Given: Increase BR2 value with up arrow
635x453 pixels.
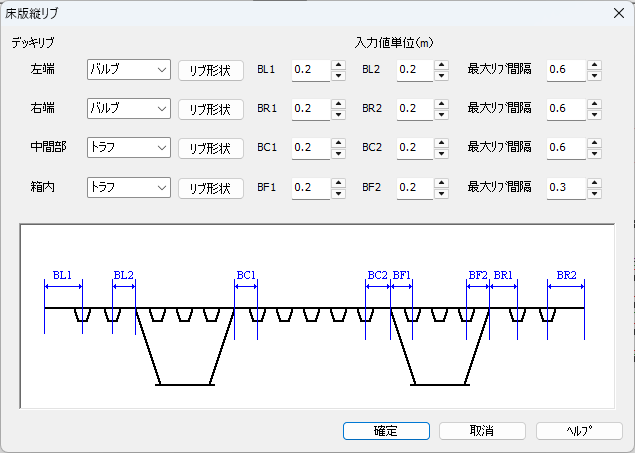Looking at the screenshot, I should pyautogui.click(x=441, y=104).
